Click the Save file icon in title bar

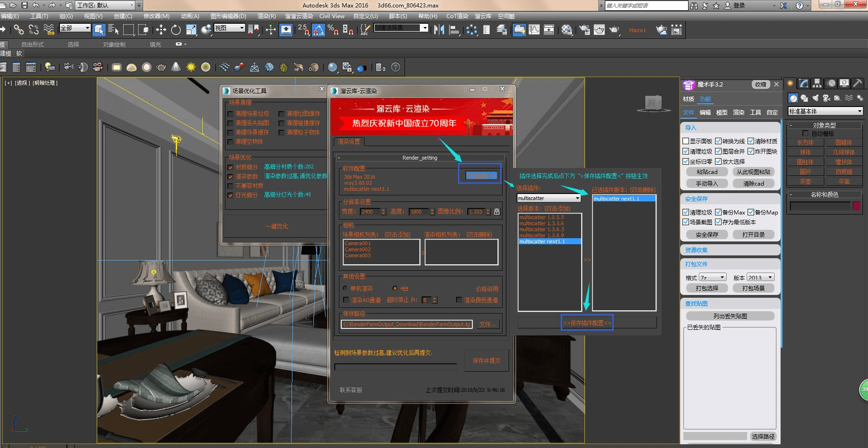point(25,5)
